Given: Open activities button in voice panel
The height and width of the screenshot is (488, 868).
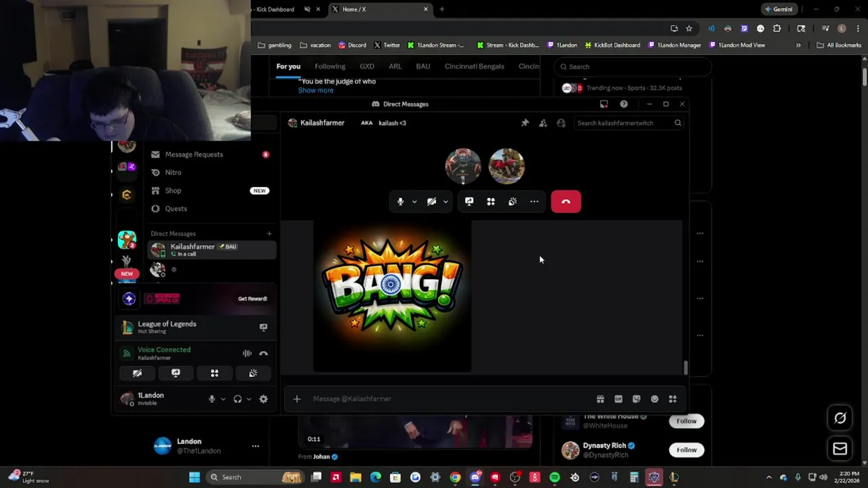Looking at the screenshot, I should [x=214, y=373].
